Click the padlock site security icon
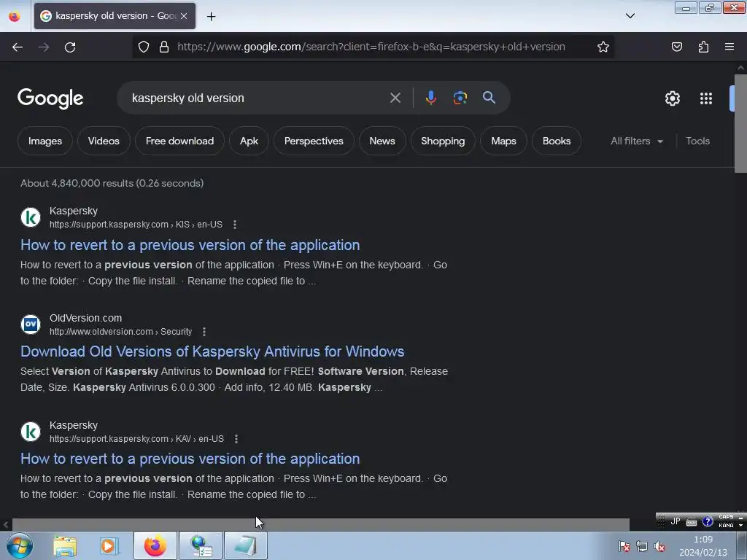747x560 pixels. point(164,47)
